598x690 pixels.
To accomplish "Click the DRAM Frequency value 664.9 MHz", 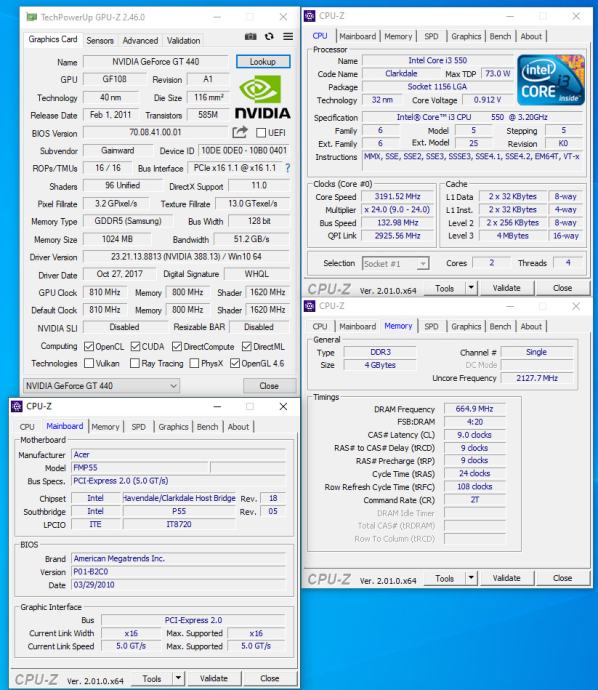I will 474,409.
